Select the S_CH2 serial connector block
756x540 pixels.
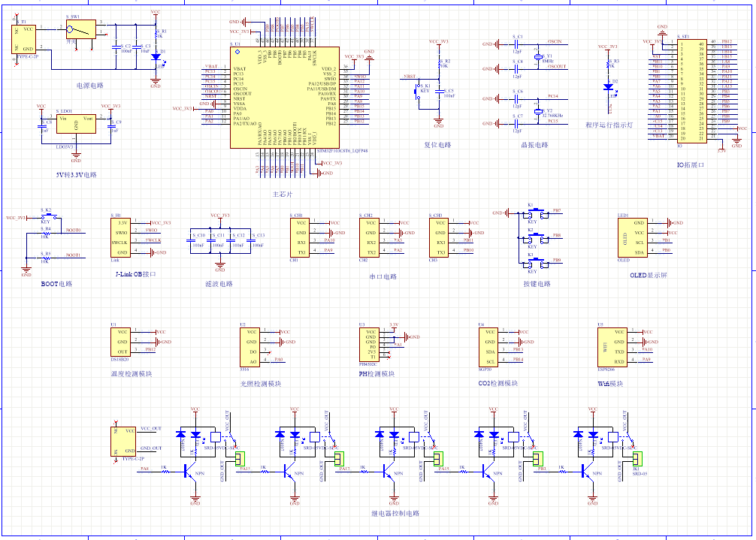(x=369, y=238)
